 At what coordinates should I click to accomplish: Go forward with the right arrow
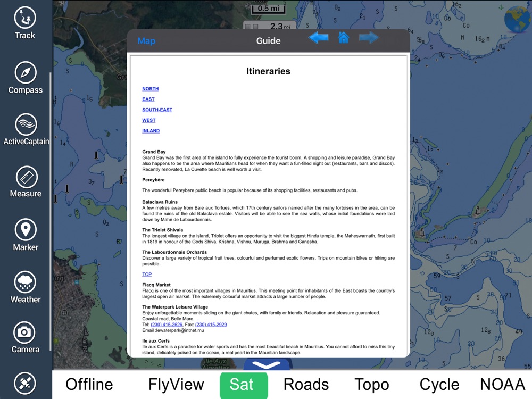[x=369, y=38]
